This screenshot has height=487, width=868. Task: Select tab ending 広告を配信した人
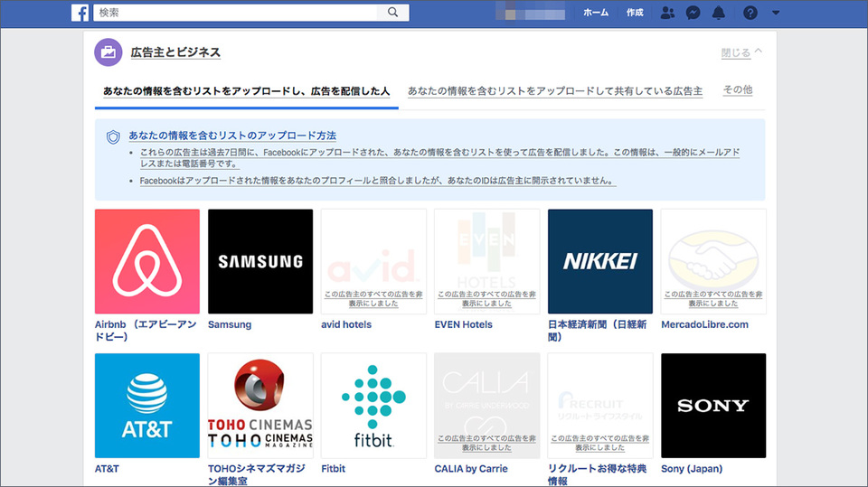(x=246, y=91)
